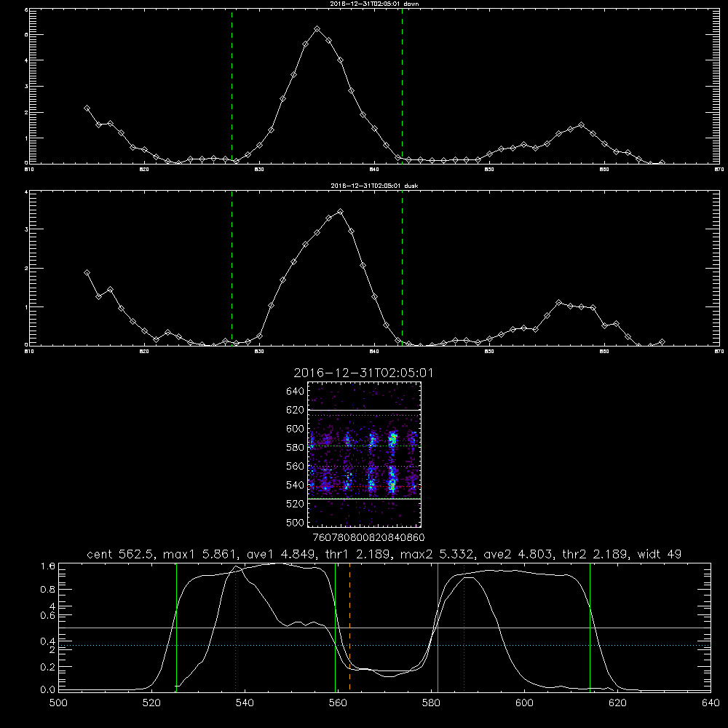Viewport: 728px width, 728px height.
Task: Click the highest diamond marker in the dusk plot
Action: [340, 212]
